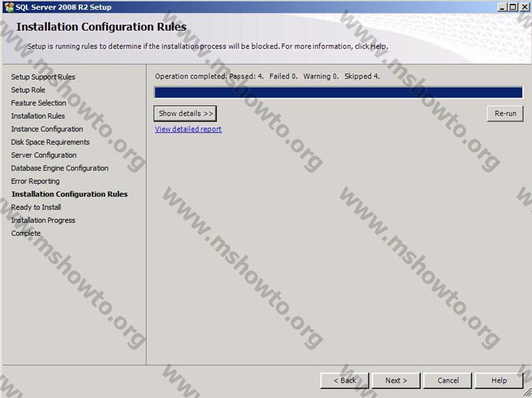Open Help for this setup page

[x=499, y=380]
